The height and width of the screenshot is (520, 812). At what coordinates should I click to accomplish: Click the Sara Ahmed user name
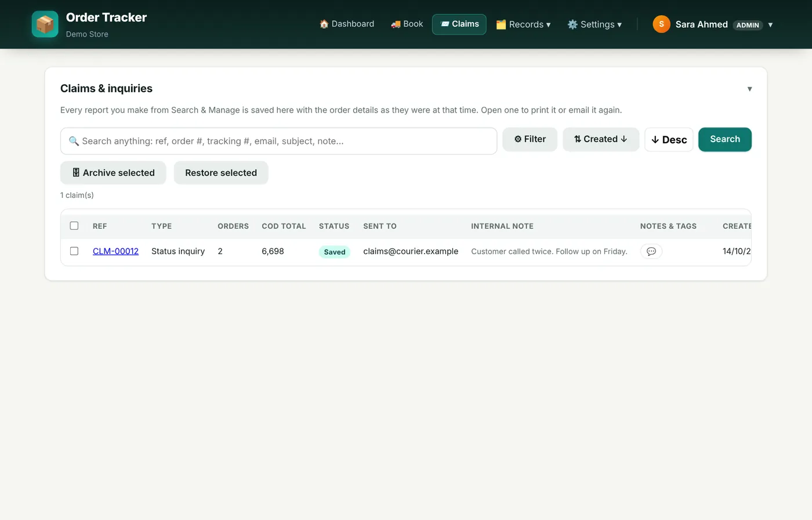(x=701, y=24)
